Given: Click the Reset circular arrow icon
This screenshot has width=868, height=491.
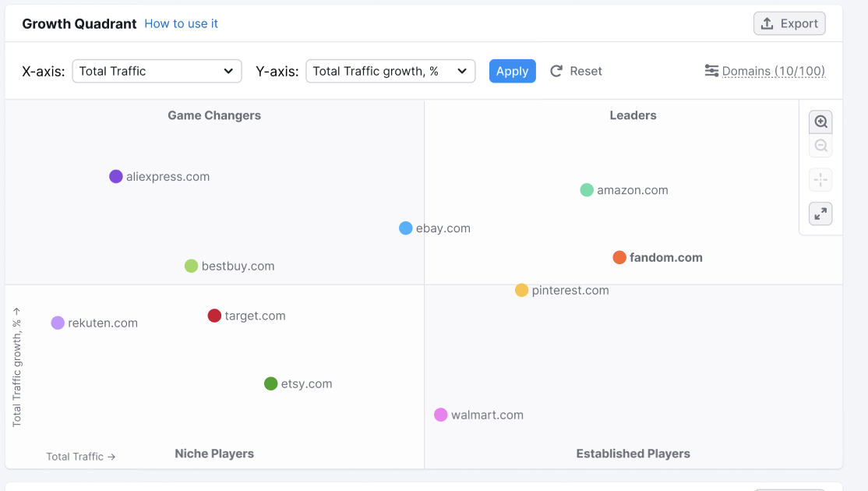Looking at the screenshot, I should click(556, 71).
